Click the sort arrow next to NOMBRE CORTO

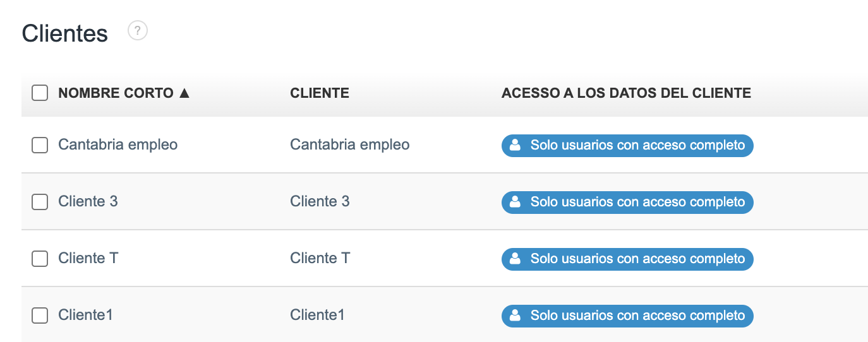[x=184, y=93]
